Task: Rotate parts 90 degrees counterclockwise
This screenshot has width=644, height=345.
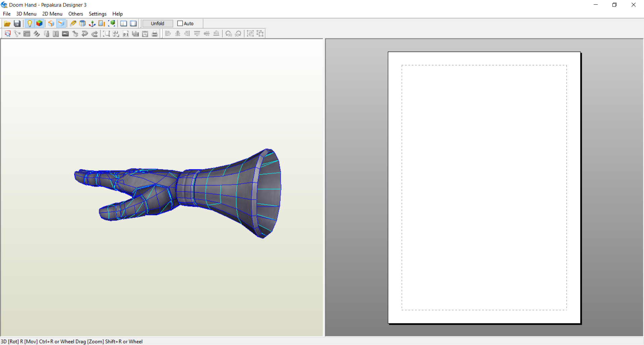Action: pos(228,33)
